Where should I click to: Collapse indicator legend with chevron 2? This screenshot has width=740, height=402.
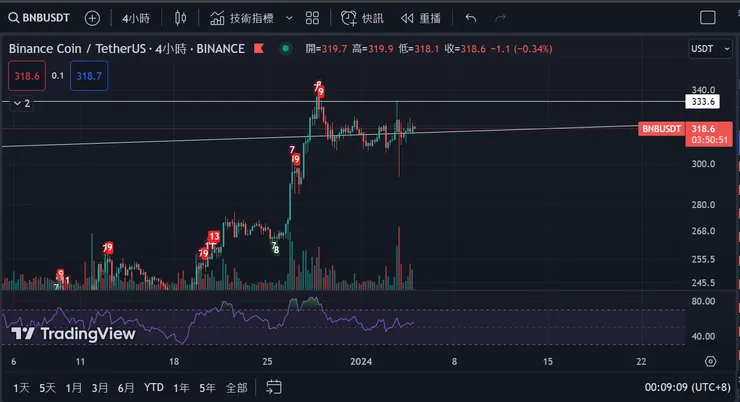click(x=21, y=103)
